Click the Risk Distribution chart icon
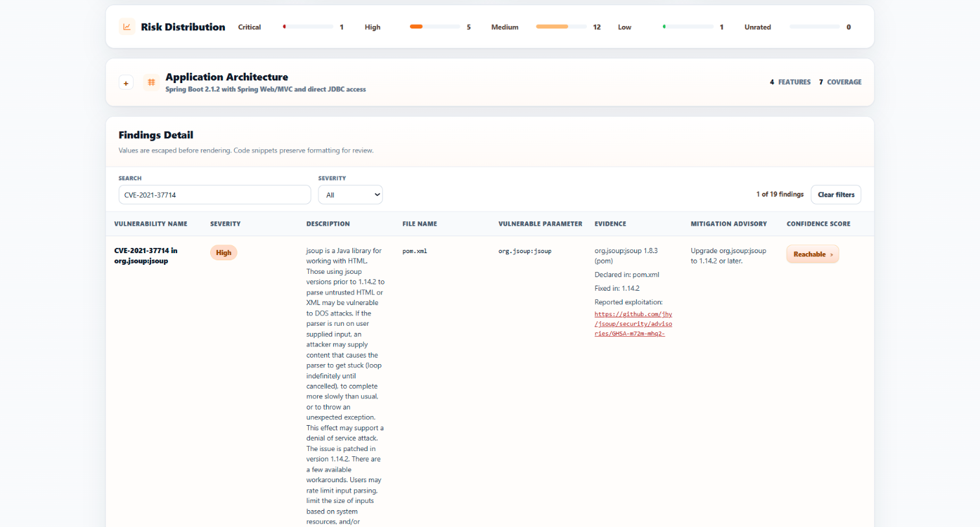This screenshot has height=527, width=980. (x=127, y=27)
